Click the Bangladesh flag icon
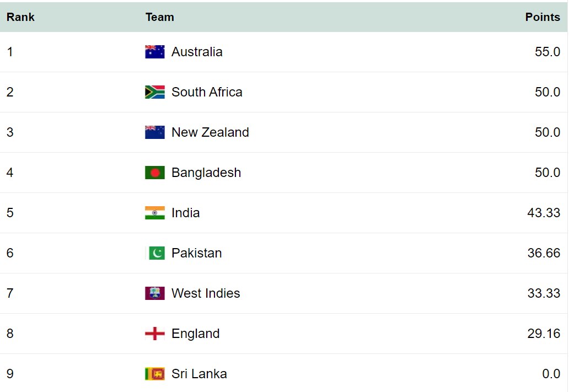Viewport: 569px width, 392px height. tap(154, 173)
